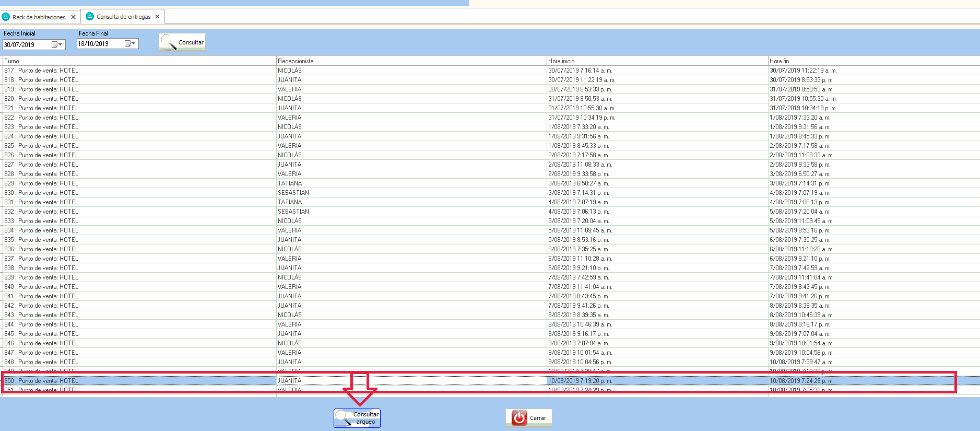Image resolution: width=980 pixels, height=431 pixels.
Task: Click the Fecha Inicial date field
Action: [26, 45]
